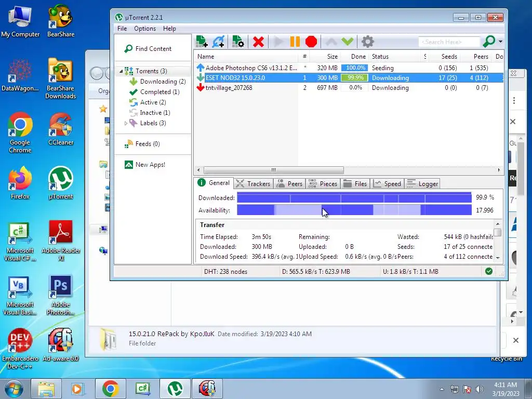Click the Downloaded pieces bar in General

coord(354,197)
